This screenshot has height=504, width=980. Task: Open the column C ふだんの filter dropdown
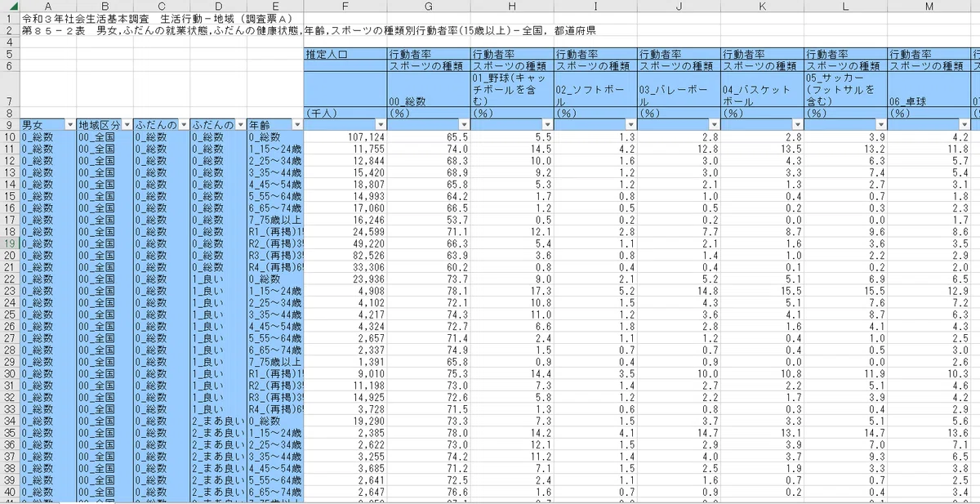click(182, 125)
